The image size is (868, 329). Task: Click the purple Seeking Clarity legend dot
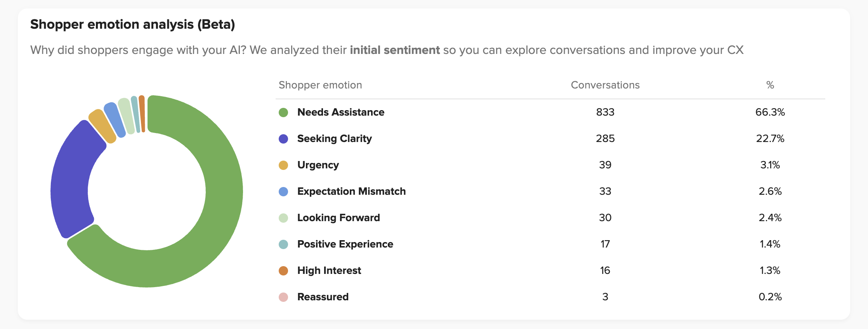[283, 139]
